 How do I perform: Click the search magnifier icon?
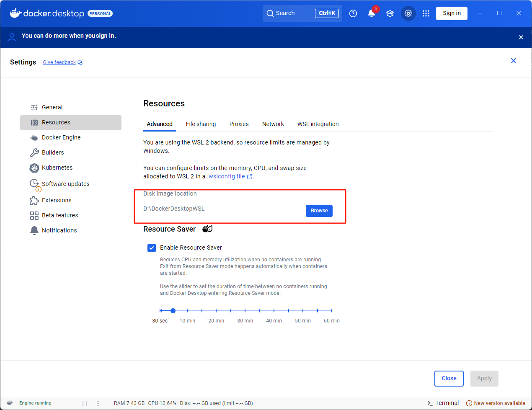click(270, 13)
